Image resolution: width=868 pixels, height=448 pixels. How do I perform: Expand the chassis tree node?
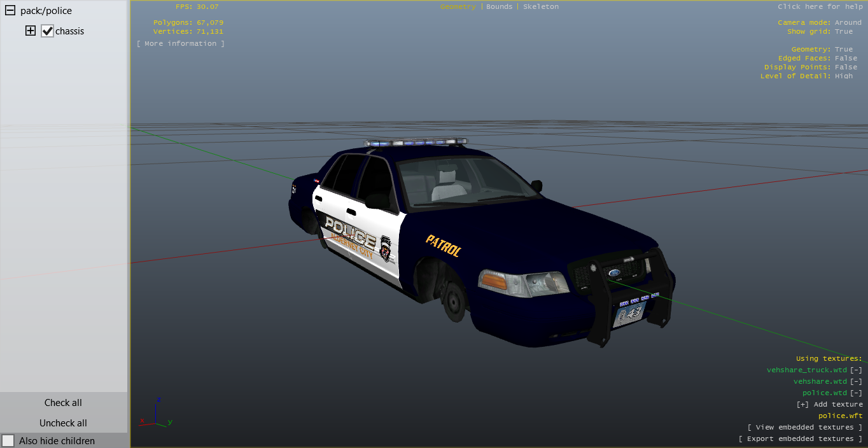[x=31, y=31]
